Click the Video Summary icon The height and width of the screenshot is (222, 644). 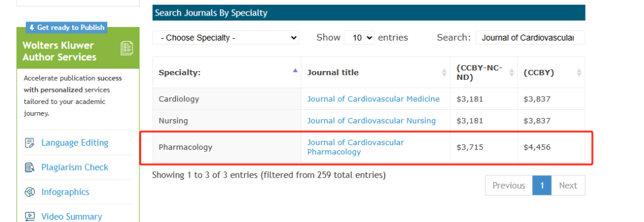click(x=30, y=216)
